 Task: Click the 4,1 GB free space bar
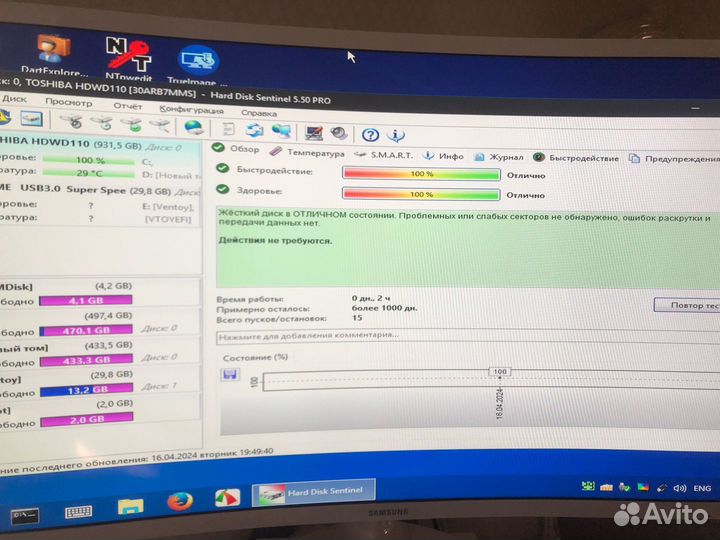pyautogui.click(x=86, y=301)
